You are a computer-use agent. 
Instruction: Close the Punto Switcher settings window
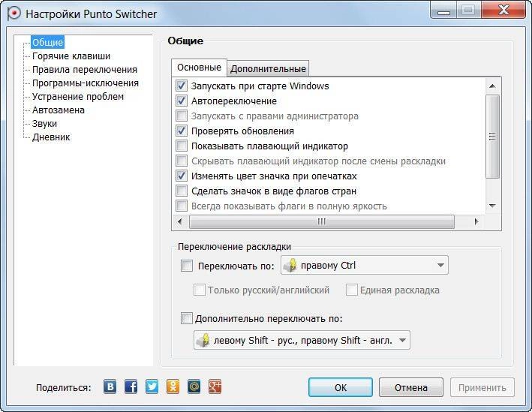point(503,11)
